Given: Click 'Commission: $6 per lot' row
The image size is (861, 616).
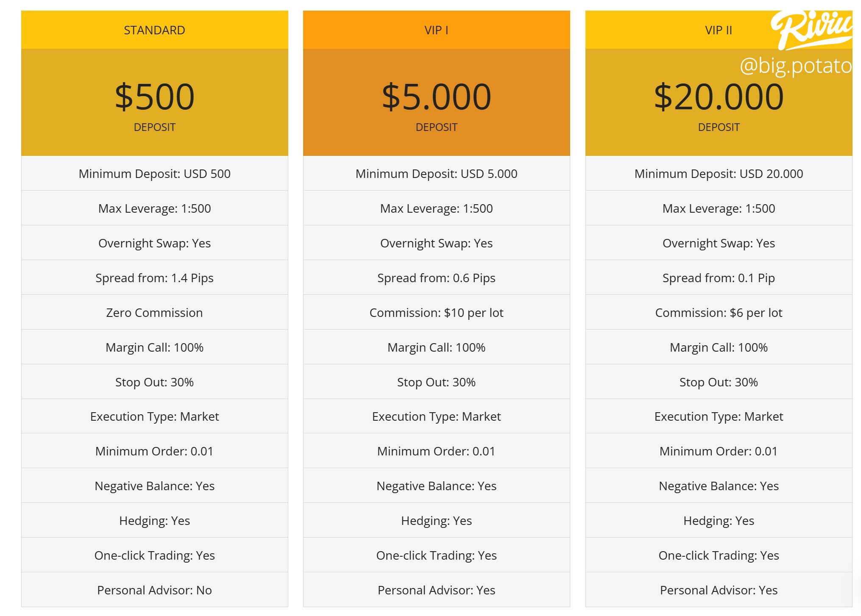Looking at the screenshot, I should pyautogui.click(x=718, y=313).
